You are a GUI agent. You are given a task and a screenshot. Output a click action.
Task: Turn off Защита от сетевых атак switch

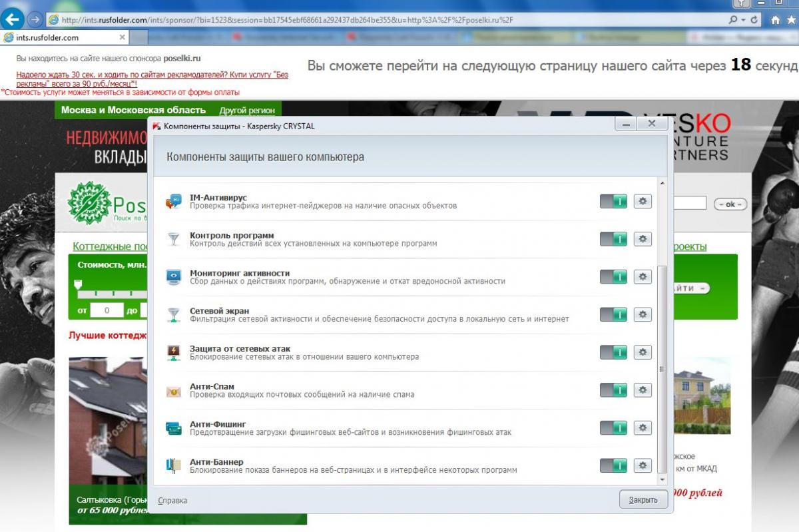[x=613, y=352]
